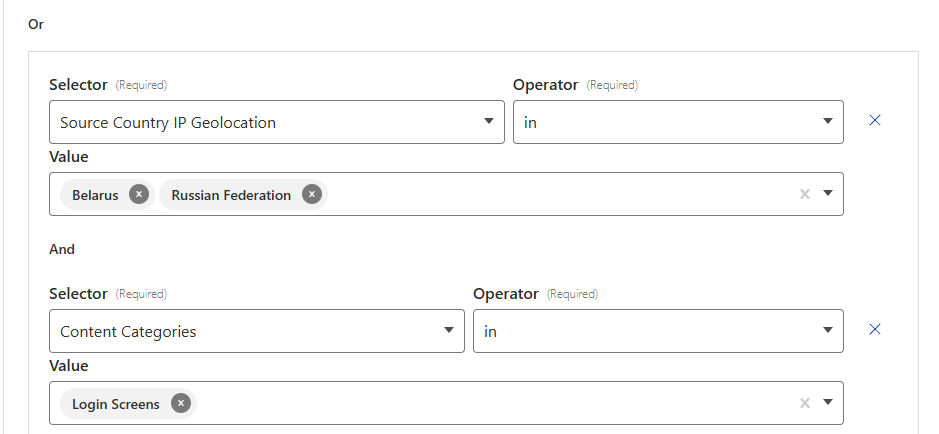Click the Source Country IP Geolocation text
939x434 pixels.
pyautogui.click(x=167, y=122)
